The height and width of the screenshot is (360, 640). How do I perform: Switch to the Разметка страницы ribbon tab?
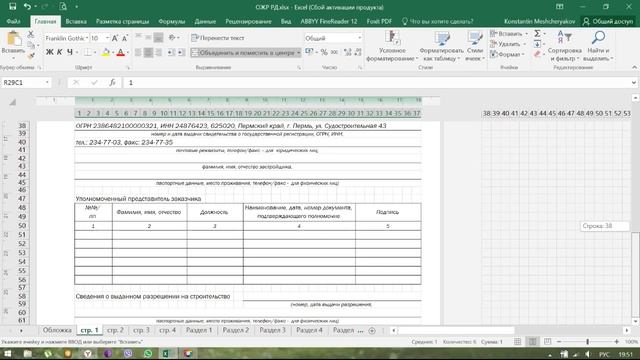point(122,21)
